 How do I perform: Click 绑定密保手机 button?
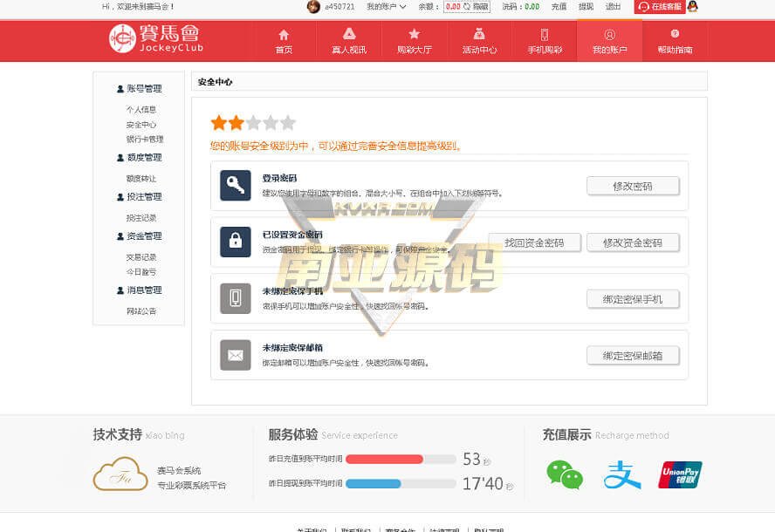pos(632,299)
